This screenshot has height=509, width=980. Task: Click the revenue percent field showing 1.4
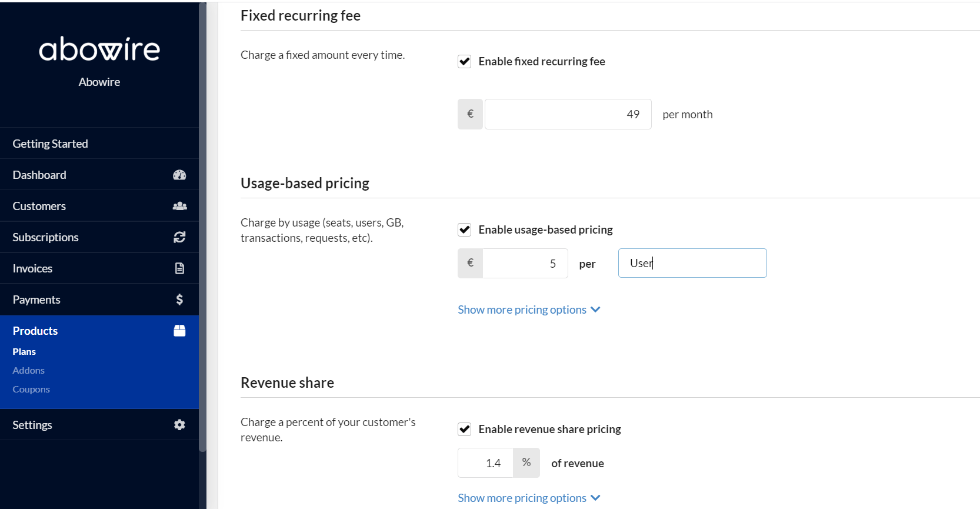486,463
